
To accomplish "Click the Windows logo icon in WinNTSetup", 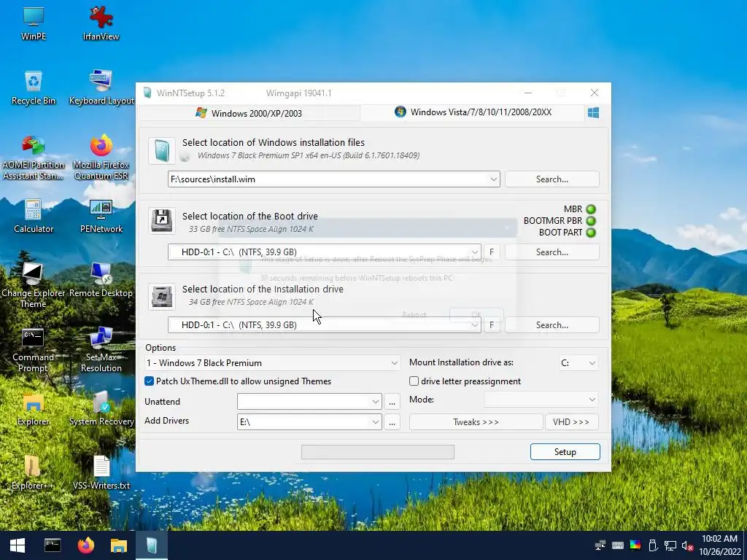I will coord(593,113).
